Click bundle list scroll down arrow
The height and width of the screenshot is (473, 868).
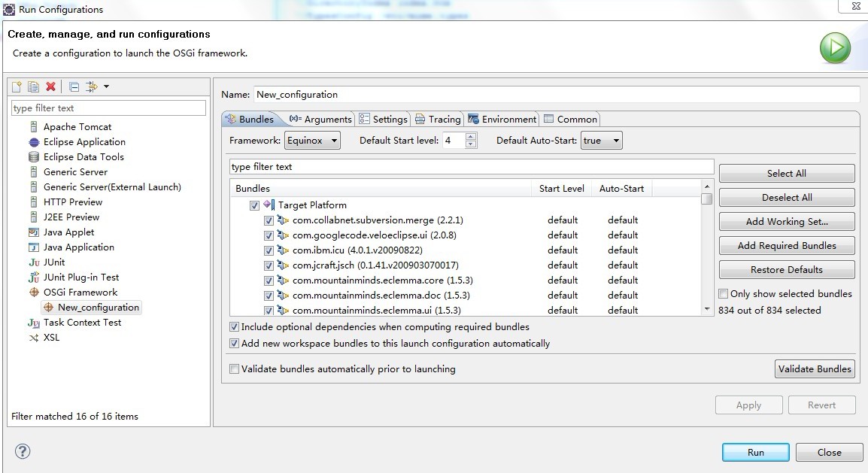click(707, 309)
